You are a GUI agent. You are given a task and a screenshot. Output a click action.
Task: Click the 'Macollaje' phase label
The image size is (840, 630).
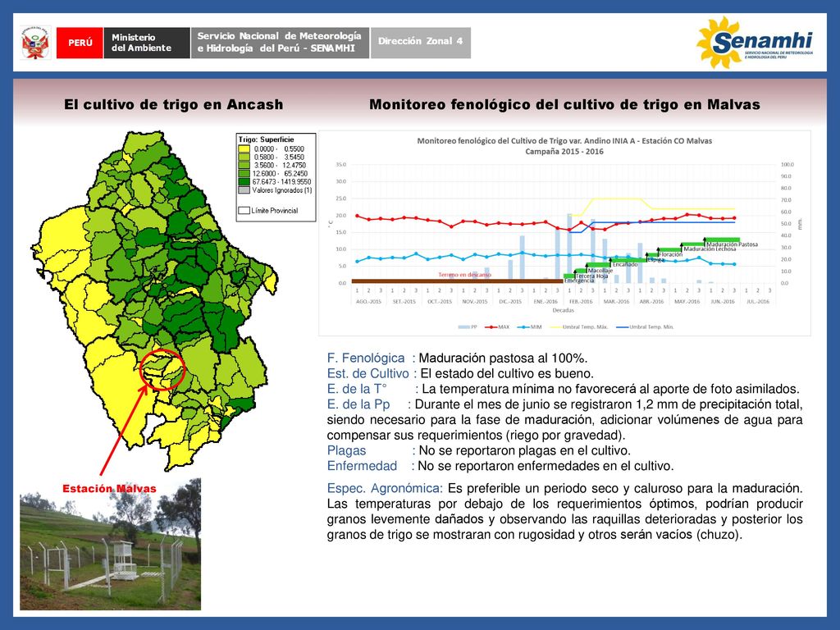600,271
